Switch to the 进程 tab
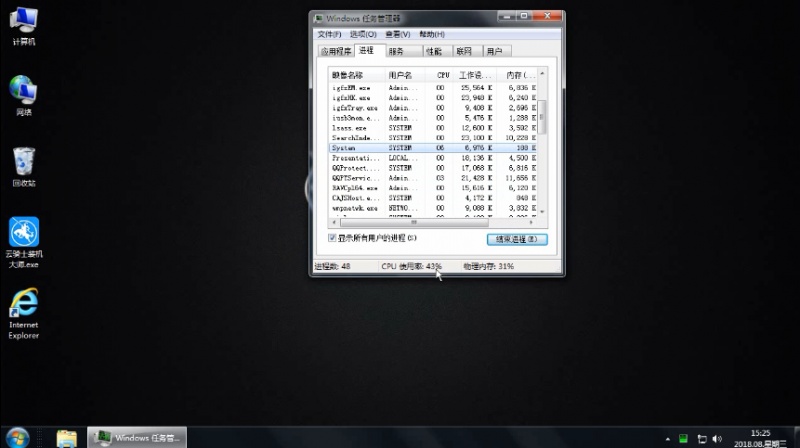 click(369, 50)
